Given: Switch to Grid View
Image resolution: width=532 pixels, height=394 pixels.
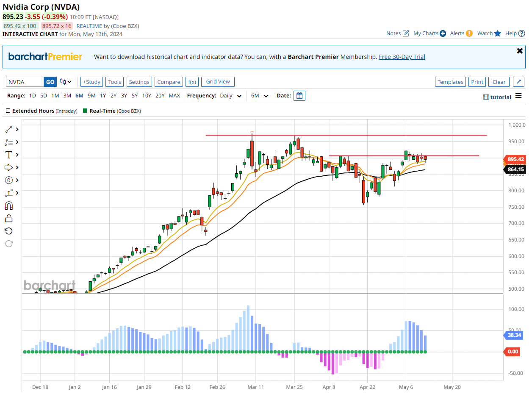Looking at the screenshot, I should click(x=218, y=82).
